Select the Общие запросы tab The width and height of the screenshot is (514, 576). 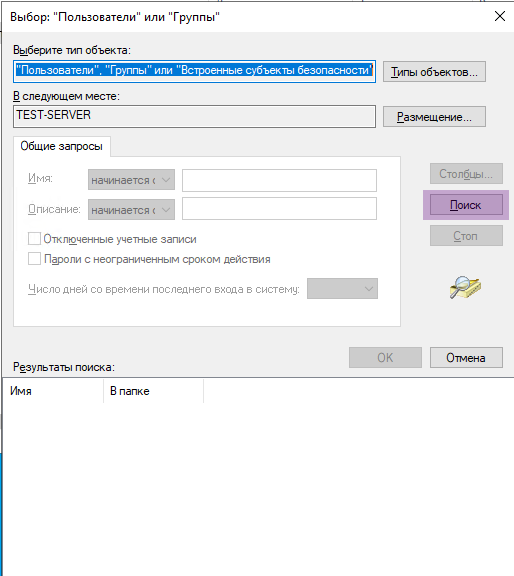pyautogui.click(x=61, y=146)
